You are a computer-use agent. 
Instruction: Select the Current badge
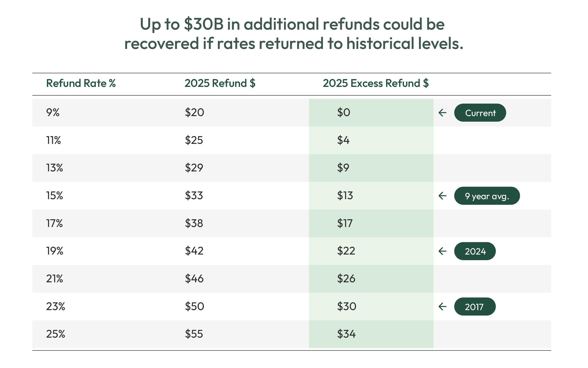480,113
